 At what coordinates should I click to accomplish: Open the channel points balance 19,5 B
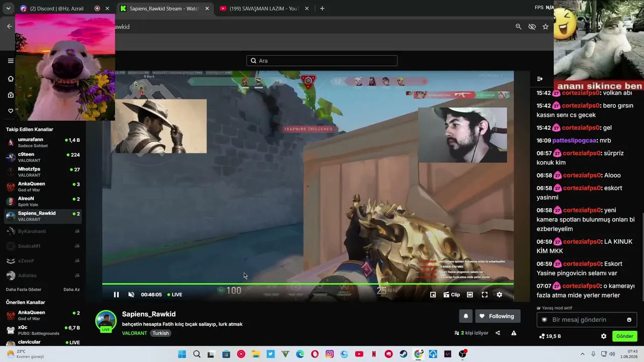click(x=550, y=336)
